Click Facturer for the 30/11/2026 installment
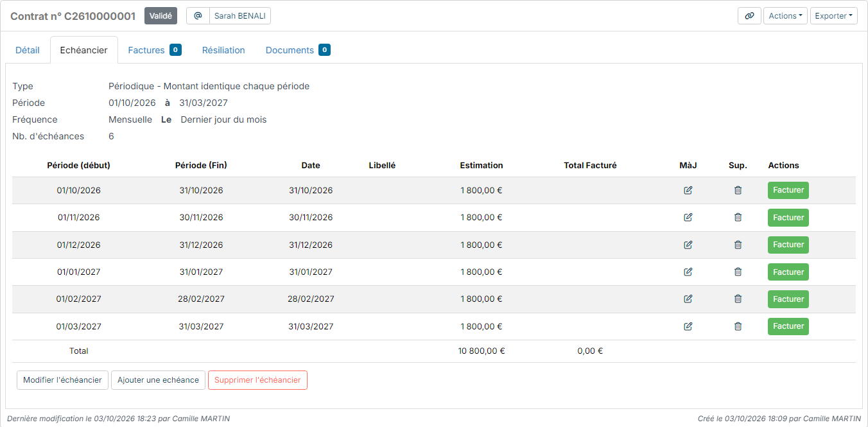Image resolution: width=868 pixels, height=427 pixels. [x=788, y=218]
